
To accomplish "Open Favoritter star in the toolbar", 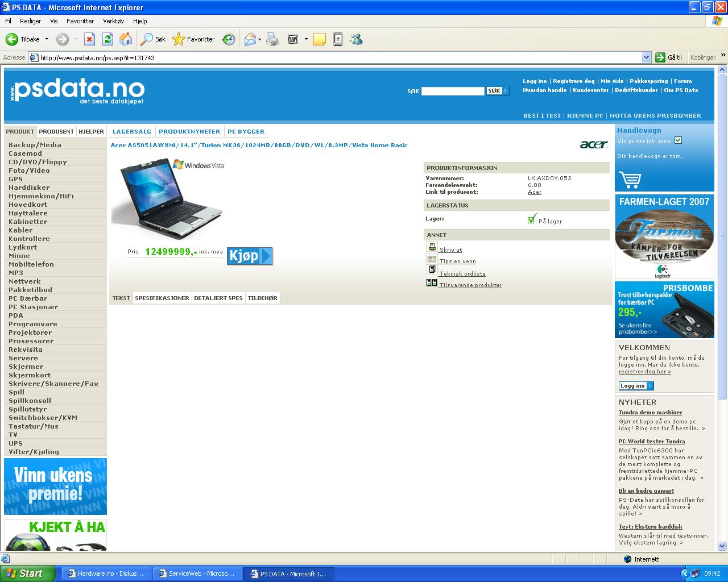I will click(x=193, y=39).
